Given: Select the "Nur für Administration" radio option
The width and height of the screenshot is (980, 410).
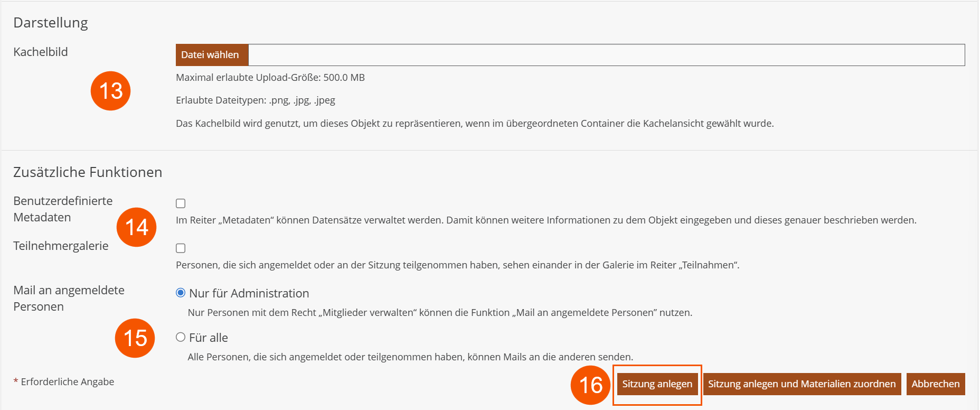Looking at the screenshot, I should pos(181,293).
